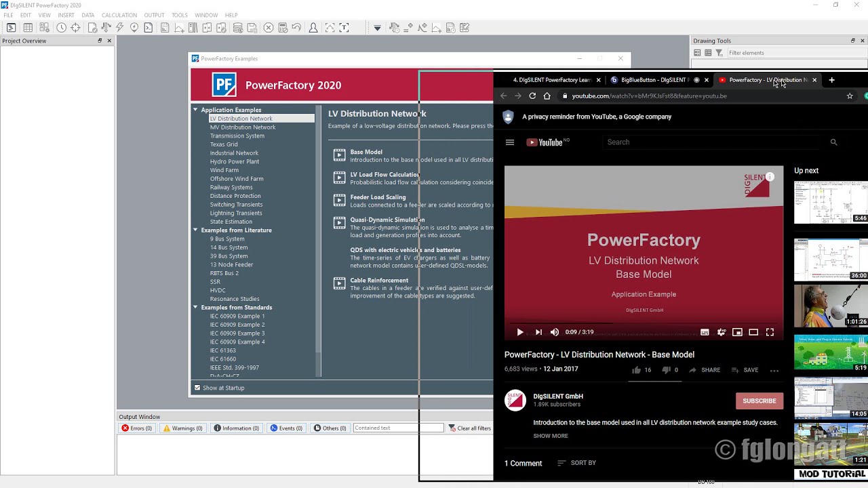Click the SUBSCRIBE button

pyautogui.click(x=759, y=401)
